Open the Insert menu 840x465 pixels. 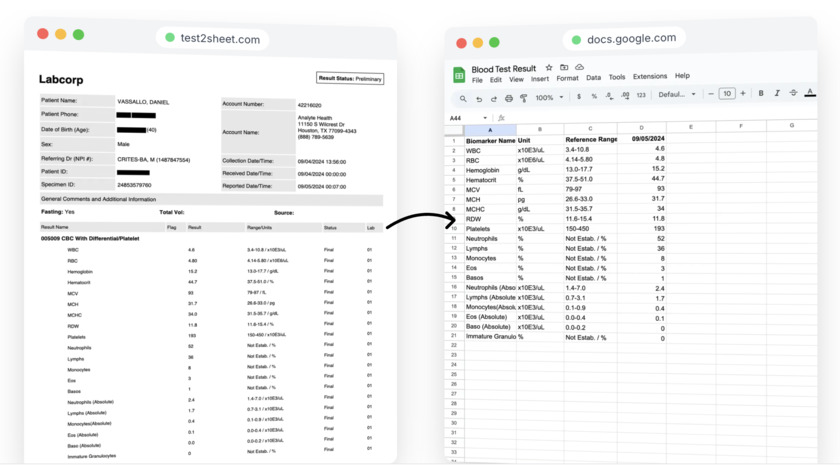click(x=540, y=79)
